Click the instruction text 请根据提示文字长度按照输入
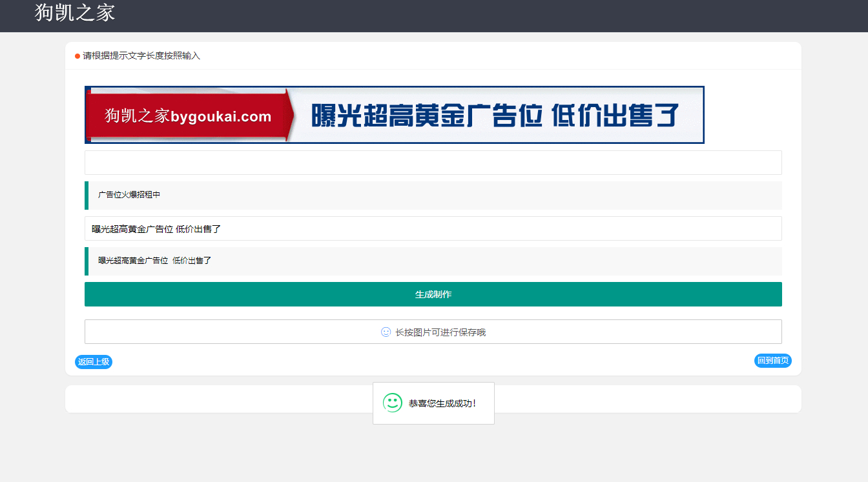Image resolution: width=868 pixels, height=482 pixels. [x=141, y=56]
